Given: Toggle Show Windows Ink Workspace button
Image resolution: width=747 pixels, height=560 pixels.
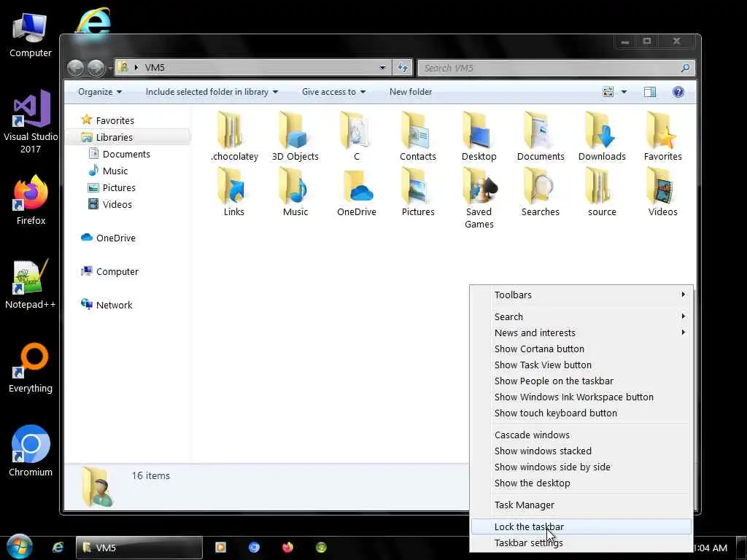Looking at the screenshot, I should pyautogui.click(x=581, y=397).
